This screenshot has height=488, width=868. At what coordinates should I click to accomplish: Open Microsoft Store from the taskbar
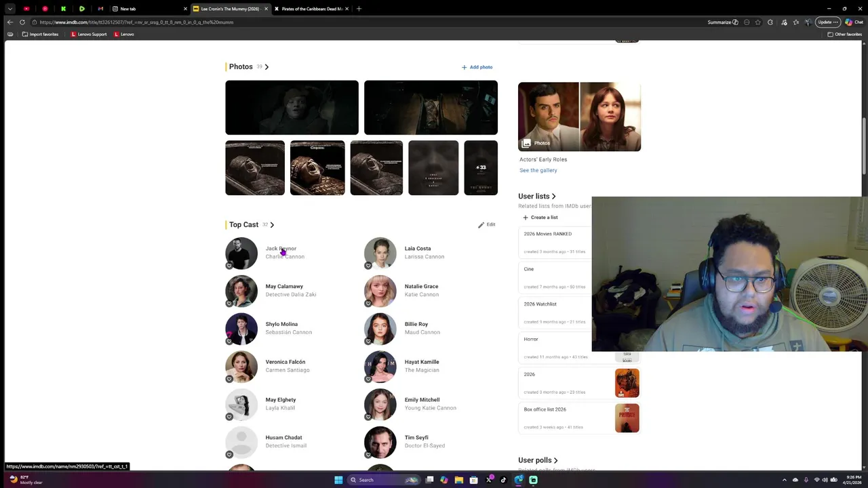click(x=473, y=480)
